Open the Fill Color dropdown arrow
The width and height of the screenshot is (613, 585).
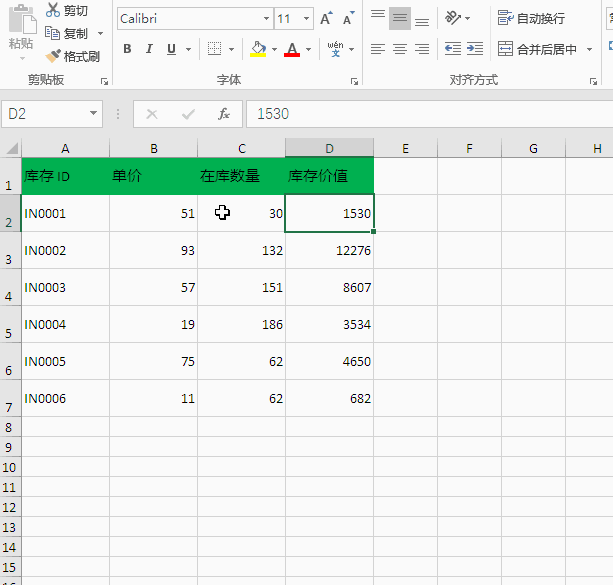coord(274,49)
